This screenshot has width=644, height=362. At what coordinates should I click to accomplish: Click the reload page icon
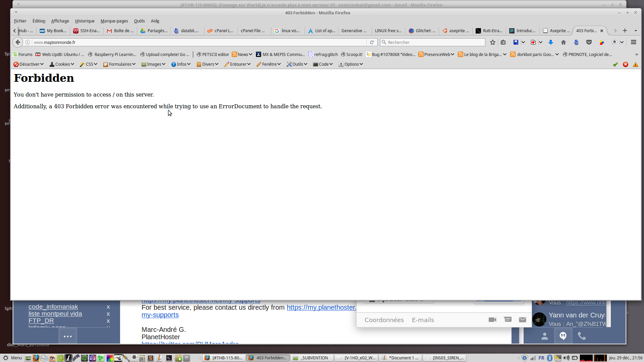[372, 42]
